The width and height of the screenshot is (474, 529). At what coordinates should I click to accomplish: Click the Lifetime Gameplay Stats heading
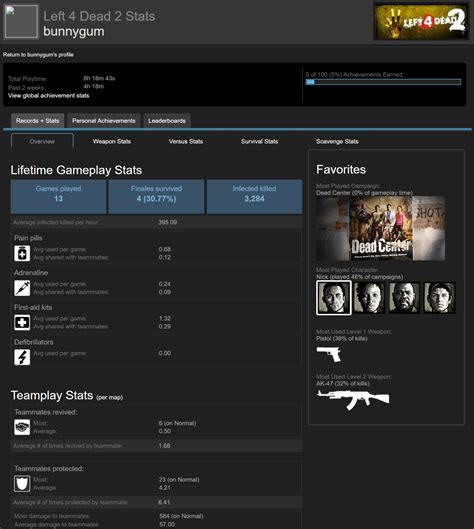tap(76, 170)
